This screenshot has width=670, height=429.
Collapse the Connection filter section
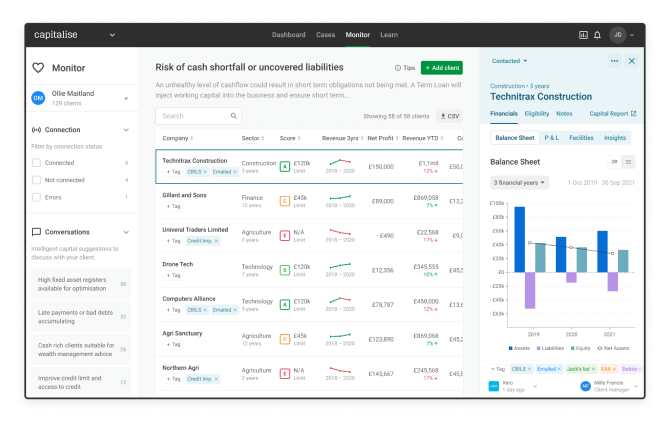(x=126, y=130)
